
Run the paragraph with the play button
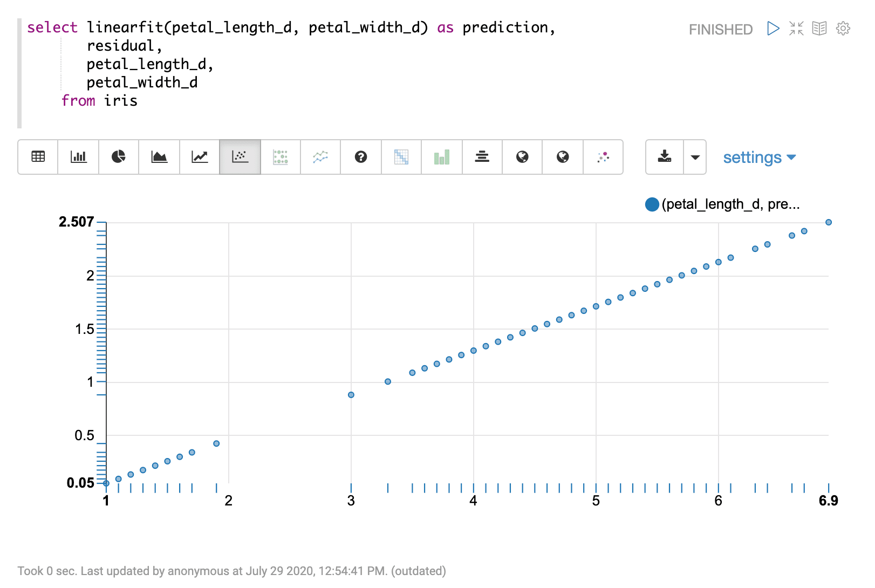[x=773, y=29]
